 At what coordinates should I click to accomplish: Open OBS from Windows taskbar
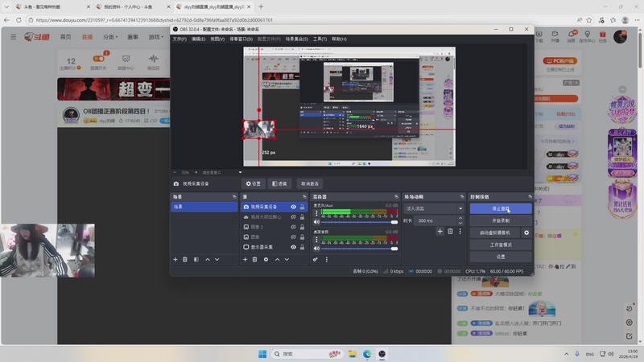tap(382, 354)
